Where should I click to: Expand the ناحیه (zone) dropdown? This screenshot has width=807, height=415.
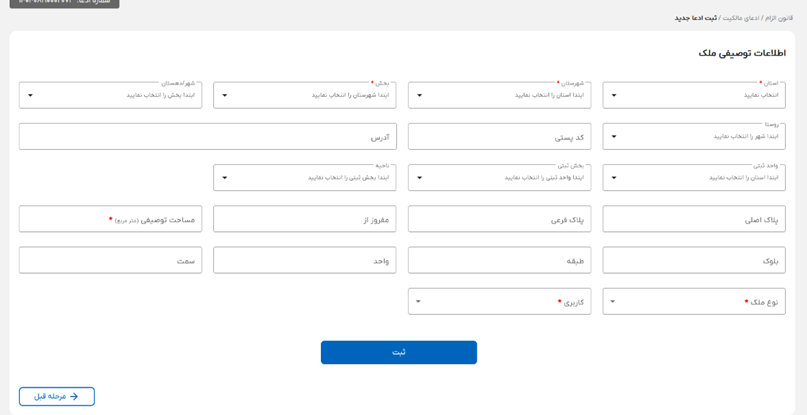tap(305, 178)
